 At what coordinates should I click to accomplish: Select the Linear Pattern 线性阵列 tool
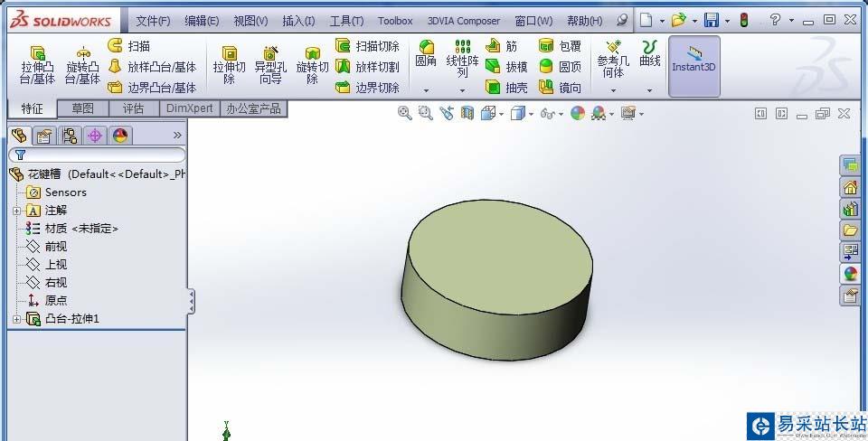pos(462,59)
